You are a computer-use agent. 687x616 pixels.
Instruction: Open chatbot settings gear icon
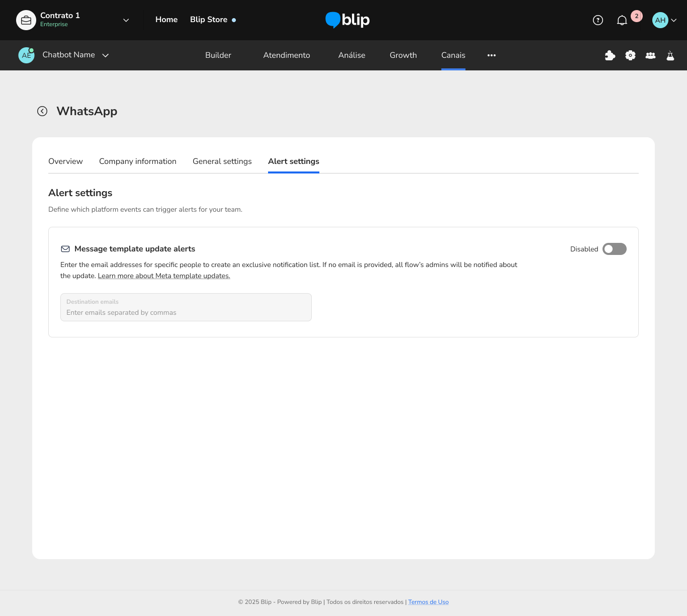pos(630,55)
